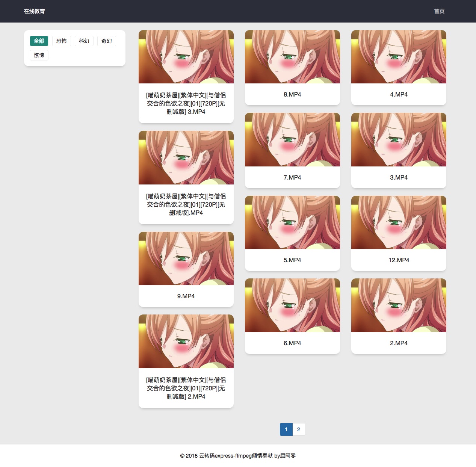Image resolution: width=476 pixels, height=467 pixels.
Task: Click the title ending 无删减版].MP4
Action: 186,204
